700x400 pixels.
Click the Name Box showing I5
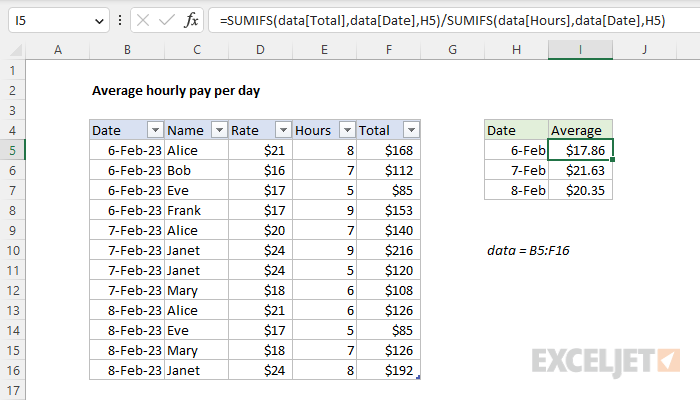click(50, 20)
